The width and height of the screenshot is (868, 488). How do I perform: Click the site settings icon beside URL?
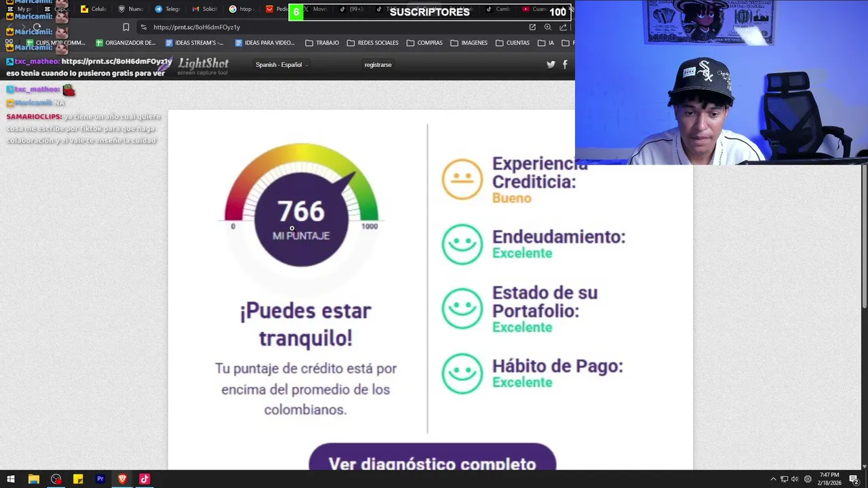point(143,27)
